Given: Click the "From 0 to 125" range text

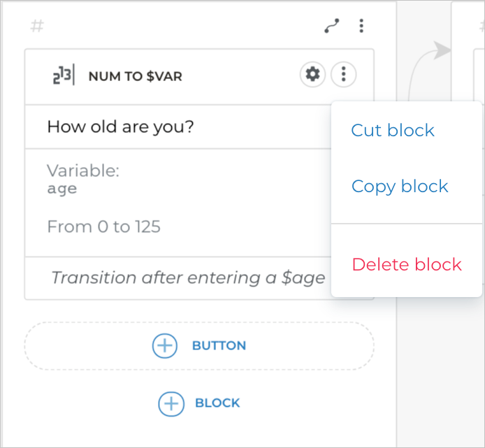Looking at the screenshot, I should point(103,226).
